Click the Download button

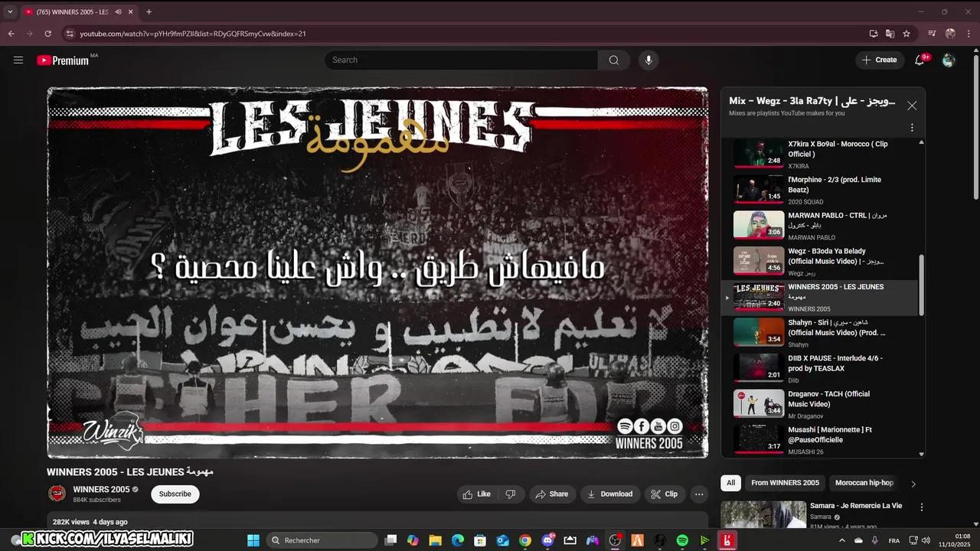(x=609, y=494)
